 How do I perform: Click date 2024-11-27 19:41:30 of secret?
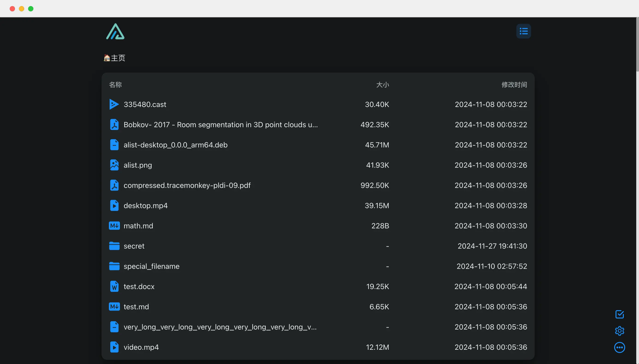click(x=492, y=246)
